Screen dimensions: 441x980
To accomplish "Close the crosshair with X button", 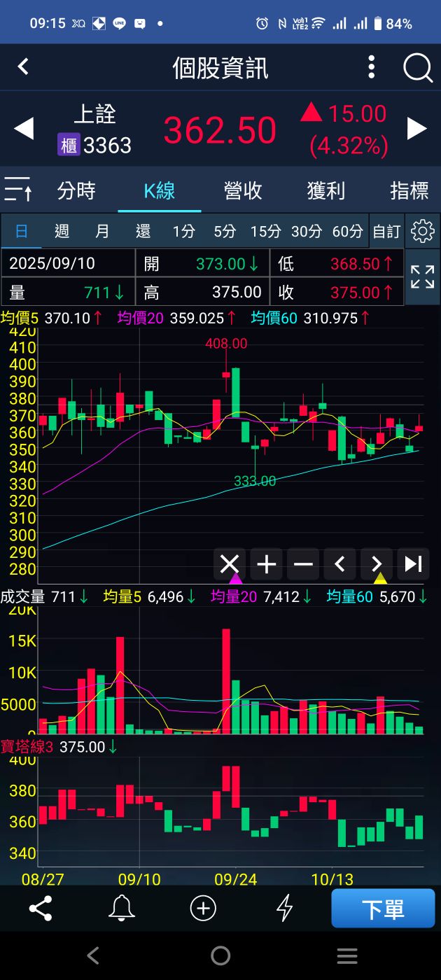I will click(x=230, y=563).
